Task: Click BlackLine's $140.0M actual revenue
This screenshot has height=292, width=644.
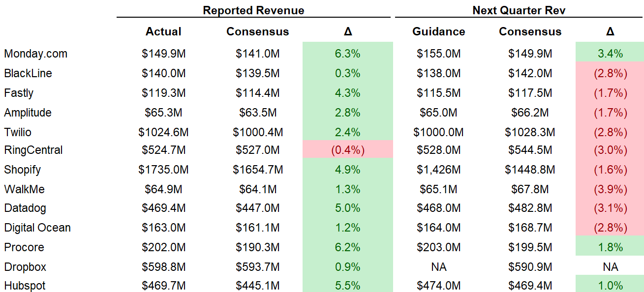Action: pyautogui.click(x=164, y=73)
